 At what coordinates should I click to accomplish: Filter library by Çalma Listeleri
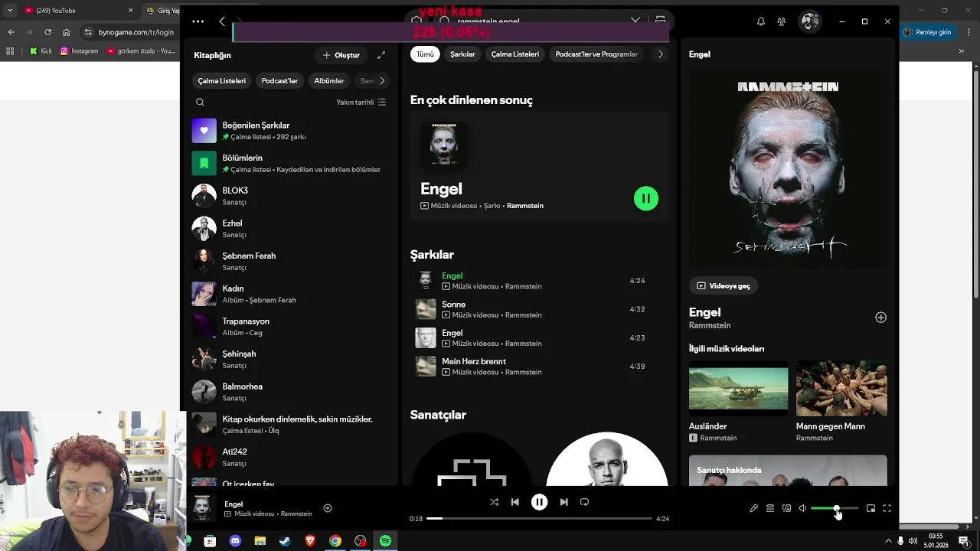coord(222,80)
